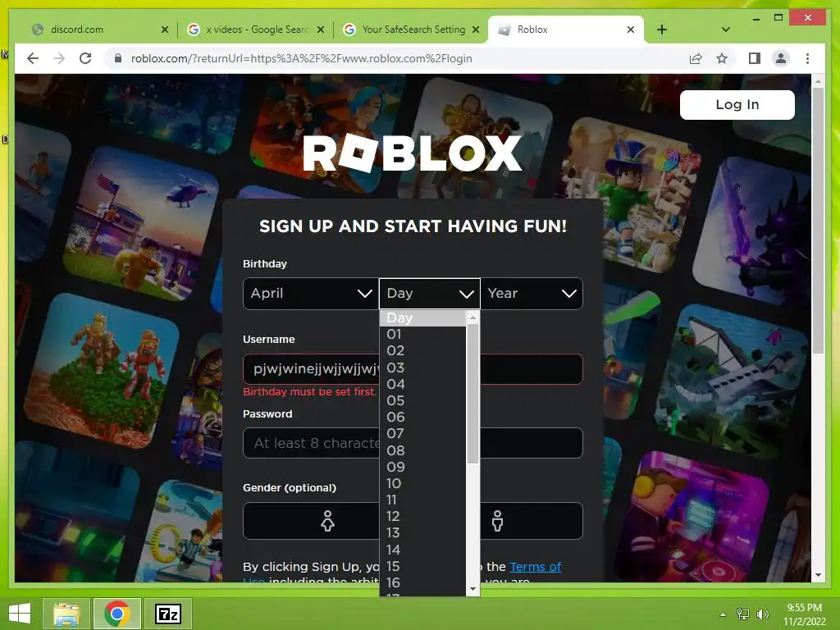Screen dimensions: 840x630
Task: Close the Your SafeSearch Setting tab
Action: (475, 30)
